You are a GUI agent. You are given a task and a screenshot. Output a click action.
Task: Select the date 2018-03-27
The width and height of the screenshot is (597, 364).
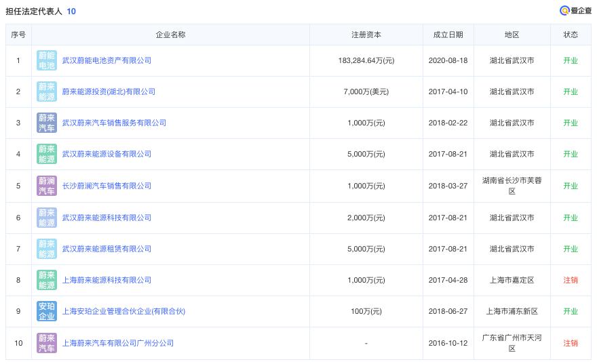click(448, 186)
